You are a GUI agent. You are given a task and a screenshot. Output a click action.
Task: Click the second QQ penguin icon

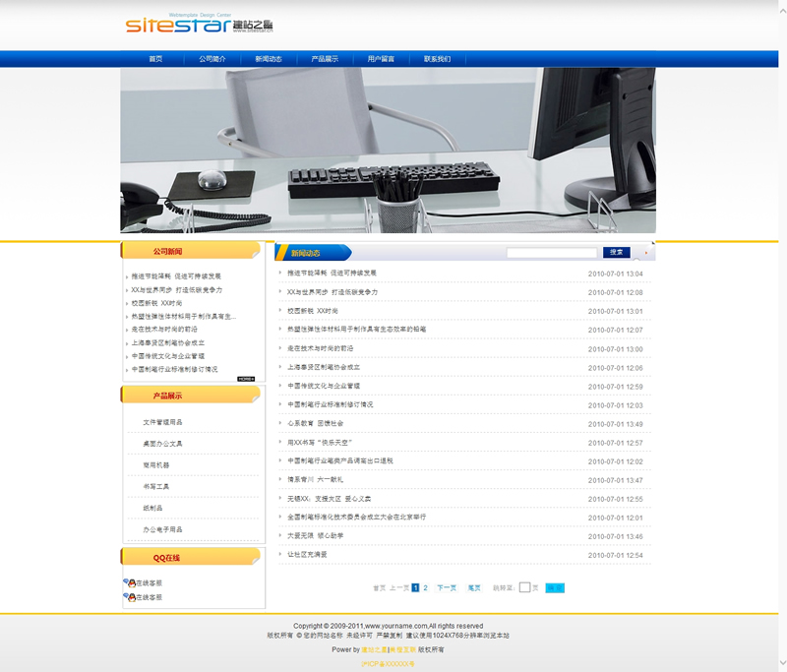click(129, 597)
